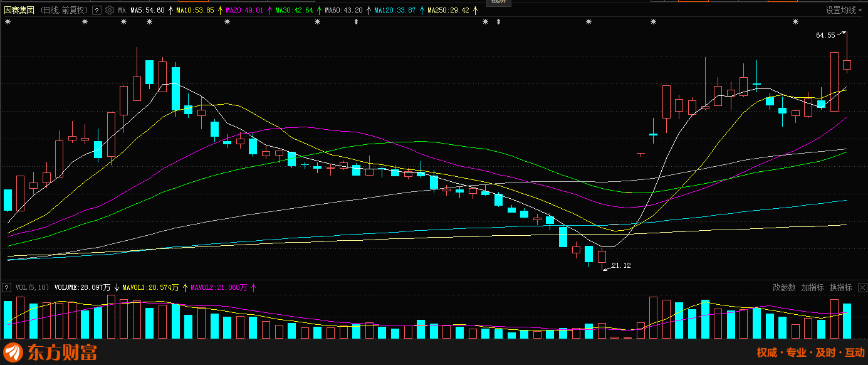Click the double-arrow marker in the middle of the marker row

[356, 23]
